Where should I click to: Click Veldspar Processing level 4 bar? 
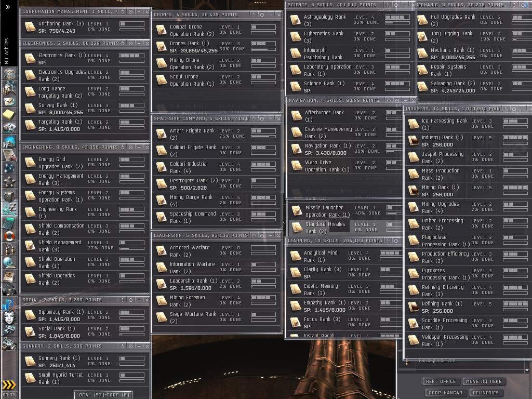(515, 337)
